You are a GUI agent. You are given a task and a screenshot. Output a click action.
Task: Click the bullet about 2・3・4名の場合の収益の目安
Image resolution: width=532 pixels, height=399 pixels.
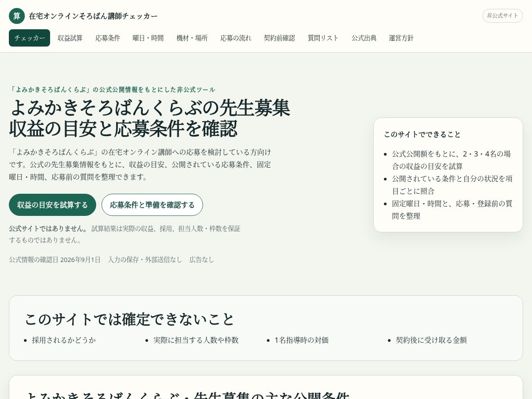452,160
